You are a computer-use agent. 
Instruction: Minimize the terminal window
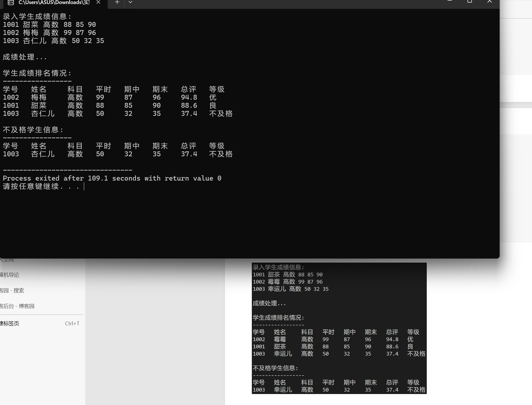[450, 1]
